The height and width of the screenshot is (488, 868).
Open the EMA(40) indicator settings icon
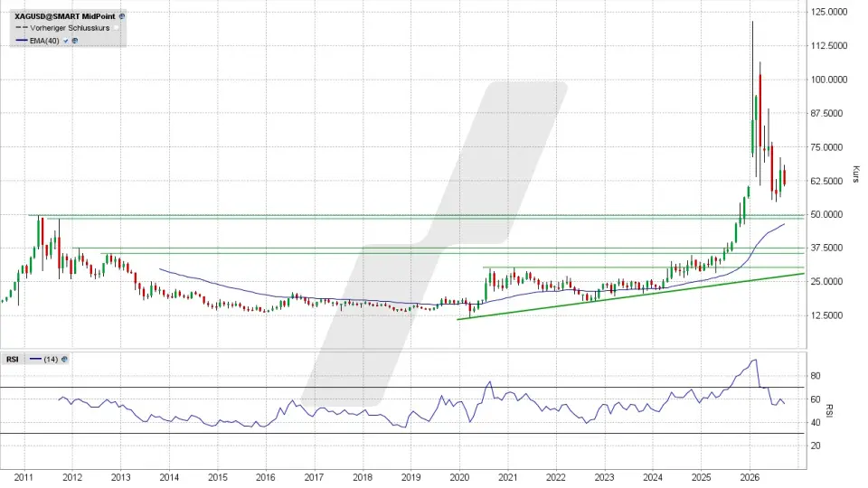(75, 41)
